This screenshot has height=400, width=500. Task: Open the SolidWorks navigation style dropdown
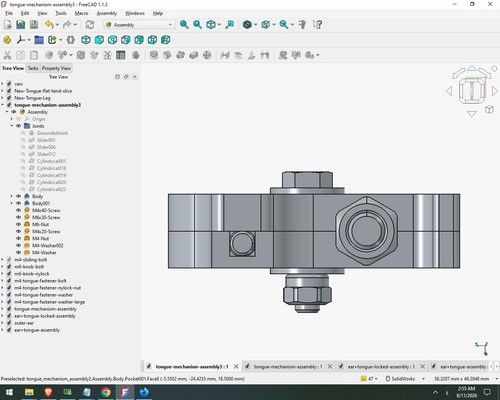point(405,379)
